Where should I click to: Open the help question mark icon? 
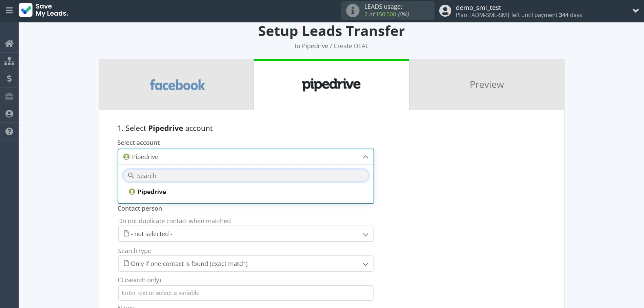(9, 132)
